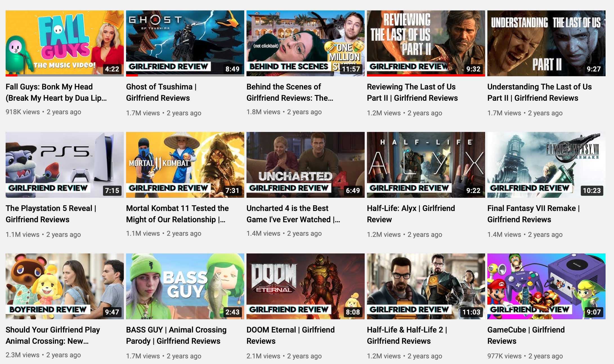Screen dimensions: 614x364
Task: Open the Half-Life: Alyx thumbnail
Action: 426,165
